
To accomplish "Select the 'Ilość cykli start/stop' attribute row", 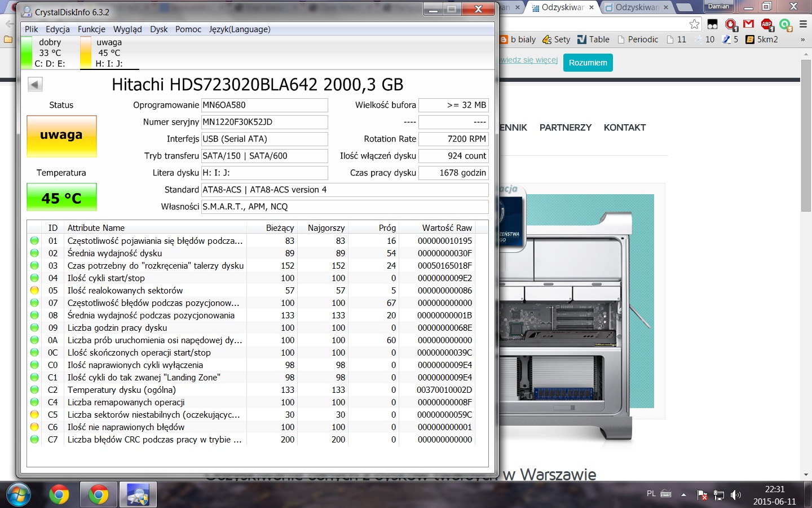I will pos(251,278).
